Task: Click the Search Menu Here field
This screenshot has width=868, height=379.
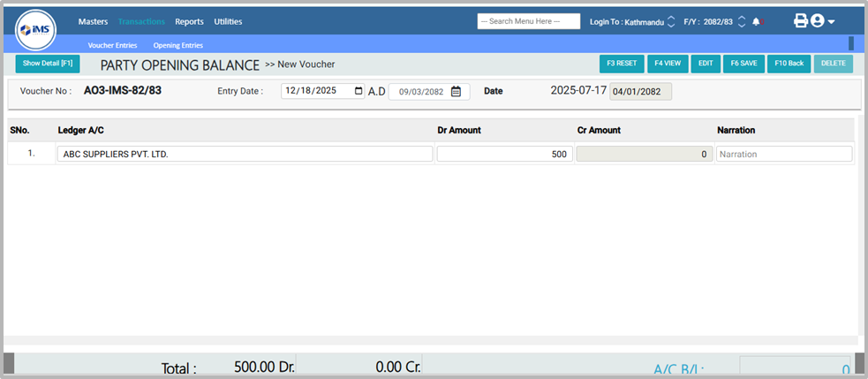Action: pos(528,21)
